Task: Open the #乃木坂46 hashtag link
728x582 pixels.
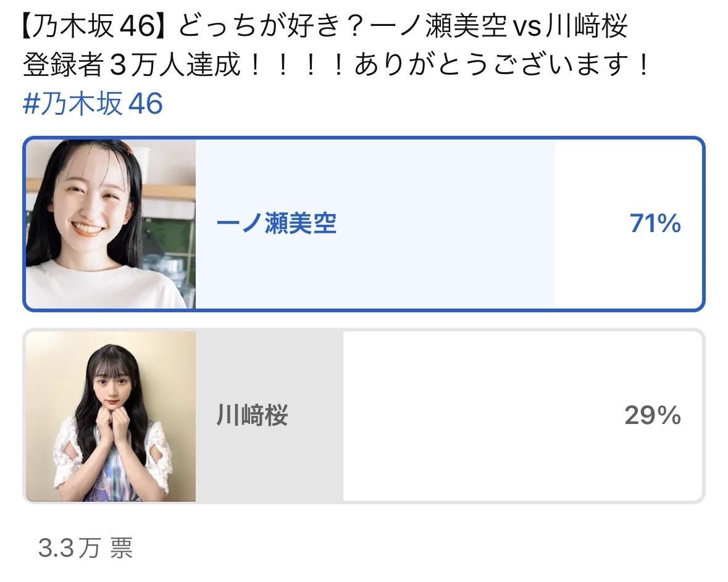Action: (93, 103)
